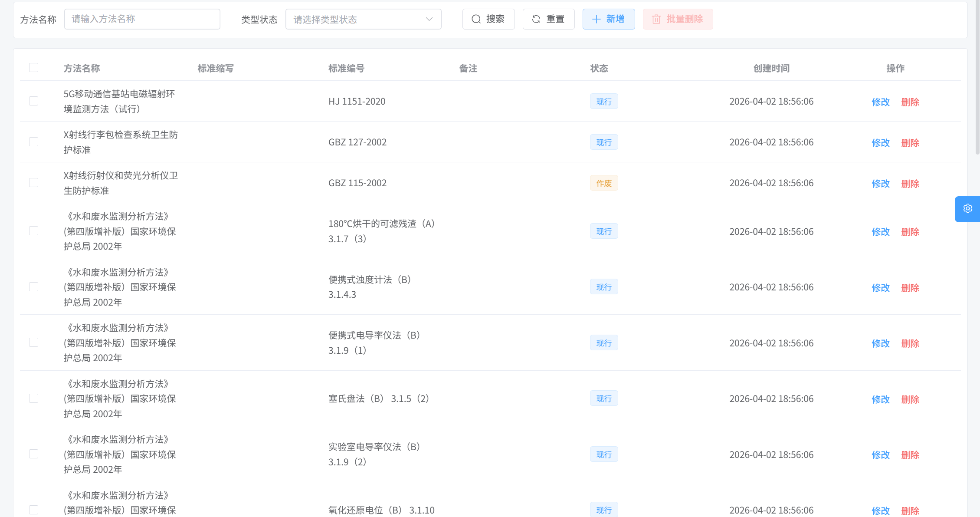980x517 pixels.
Task: Toggle checkbox for 便携式浊度计法 row
Action: (x=33, y=287)
